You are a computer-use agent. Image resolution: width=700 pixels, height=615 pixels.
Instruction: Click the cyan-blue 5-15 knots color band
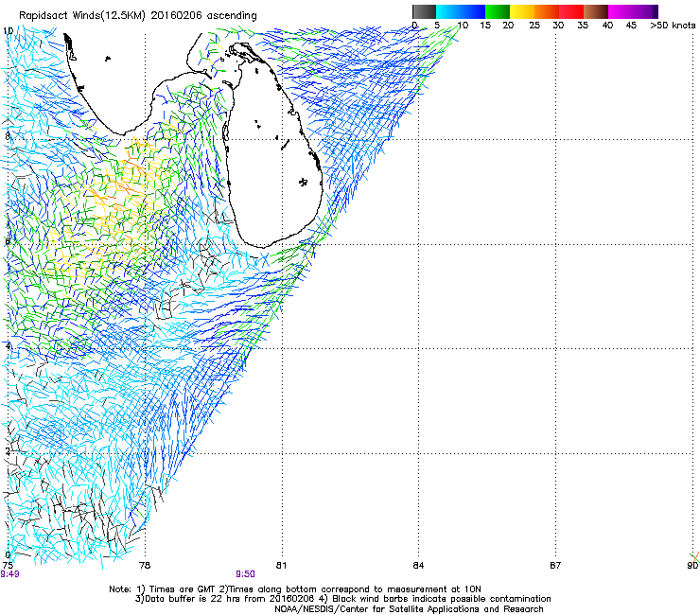tap(461, 11)
